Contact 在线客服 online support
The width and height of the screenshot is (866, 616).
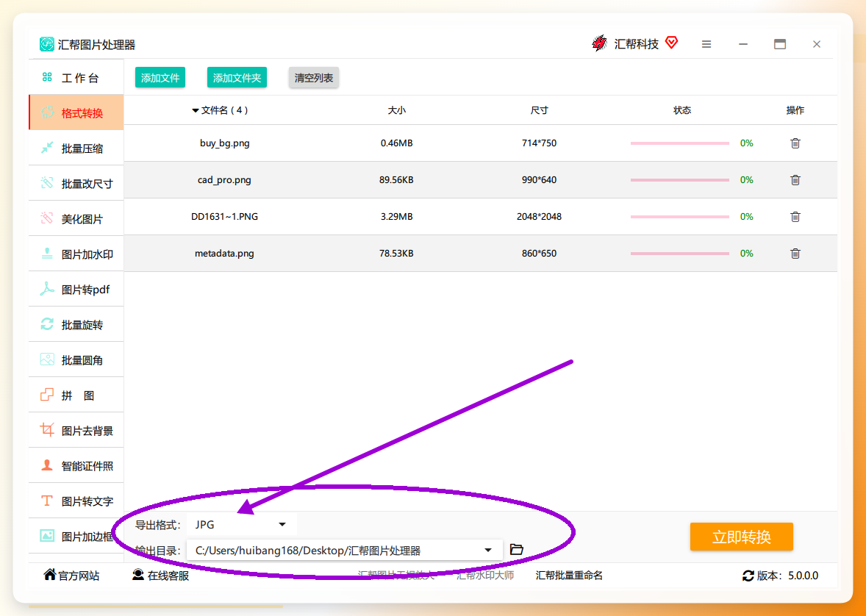pos(160,575)
